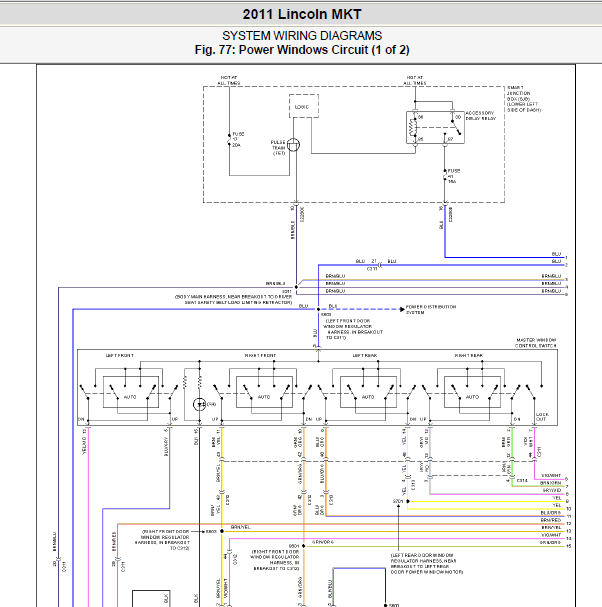Click the relay coil symbol in accessory delay relay
602x607 pixels.
pyautogui.click(x=412, y=127)
